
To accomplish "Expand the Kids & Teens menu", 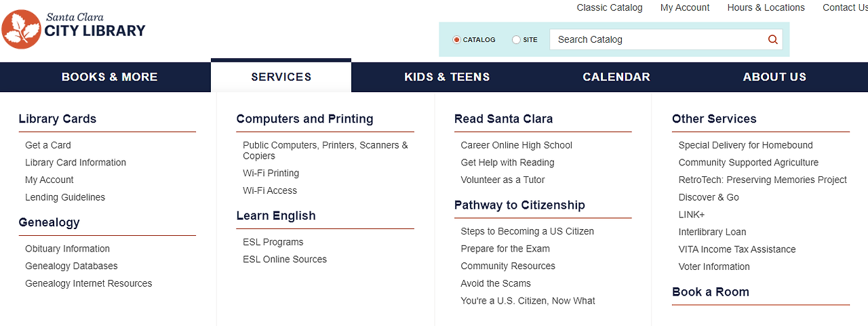I will click(x=447, y=77).
